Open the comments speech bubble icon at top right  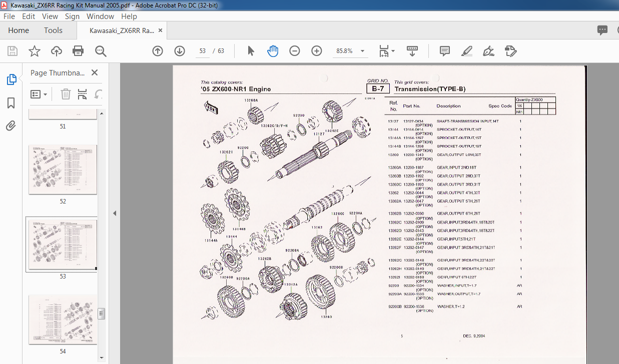coord(602,30)
